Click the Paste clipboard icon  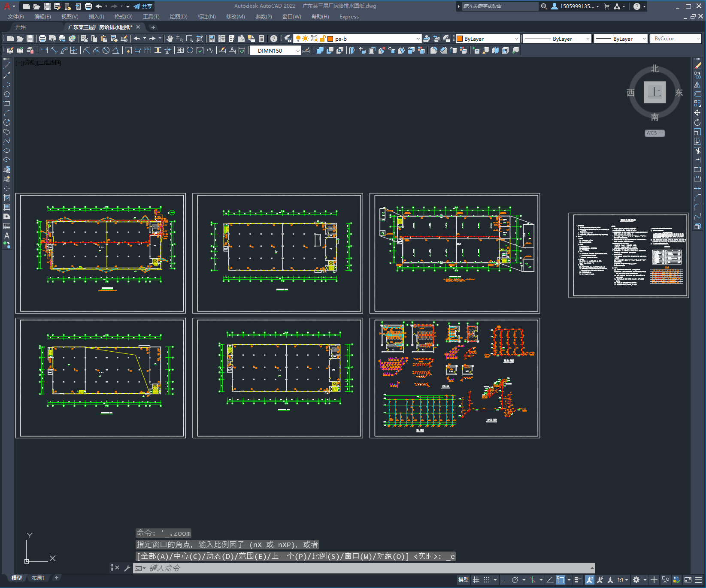pyautogui.click(x=104, y=39)
